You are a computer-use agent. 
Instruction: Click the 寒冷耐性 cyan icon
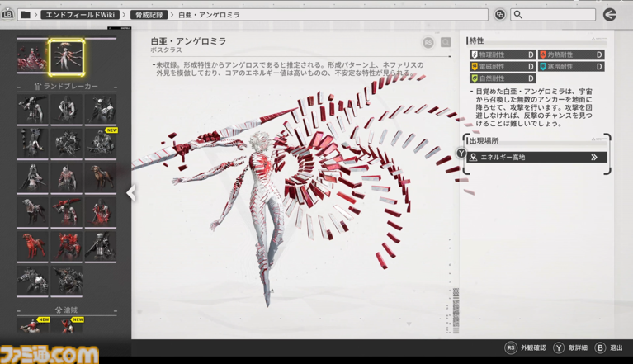(543, 67)
